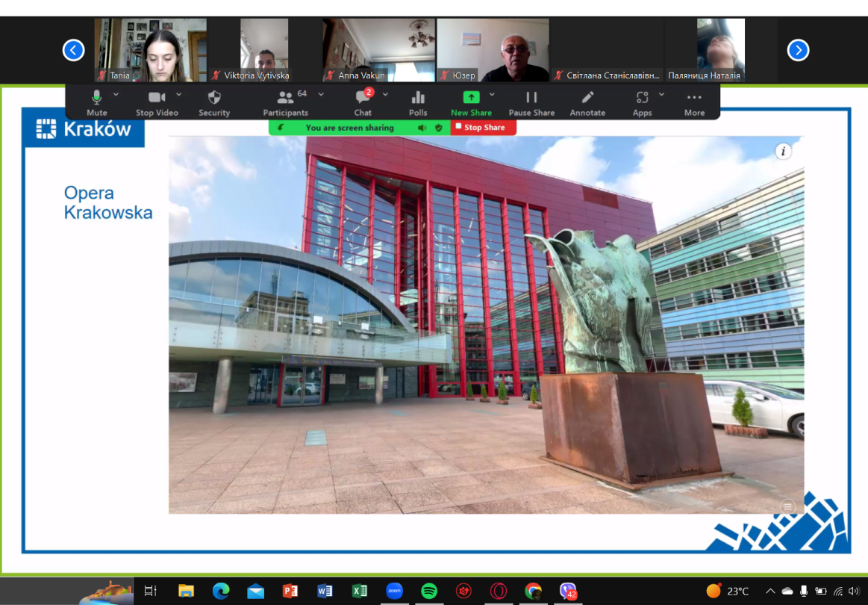
Task: Show previous participants with left arrow
Action: point(73,50)
